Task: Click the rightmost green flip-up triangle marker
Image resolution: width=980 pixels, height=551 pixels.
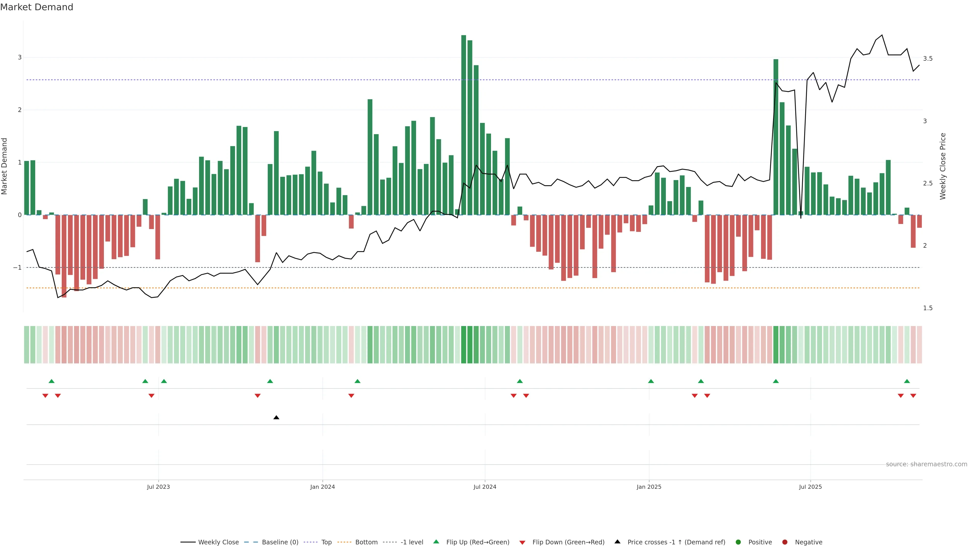Action: pos(907,381)
